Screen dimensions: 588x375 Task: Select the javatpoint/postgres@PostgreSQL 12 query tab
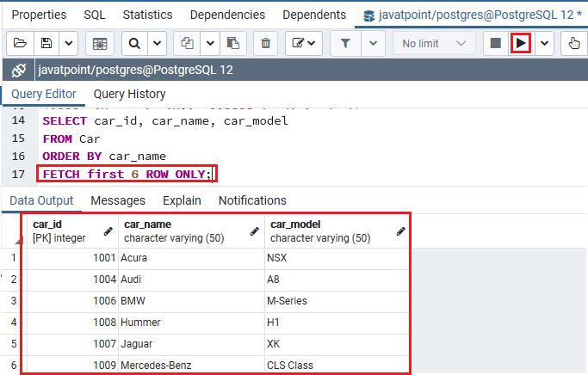point(473,15)
